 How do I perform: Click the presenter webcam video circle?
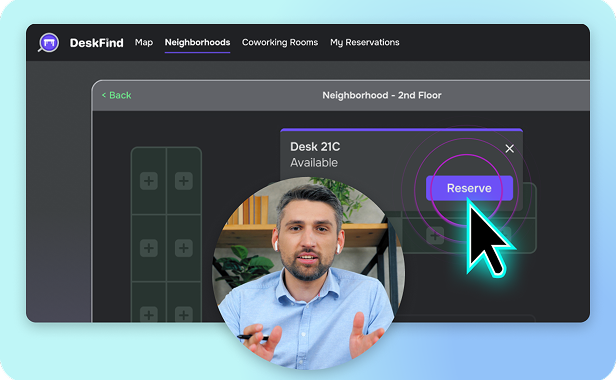pyautogui.click(x=308, y=273)
